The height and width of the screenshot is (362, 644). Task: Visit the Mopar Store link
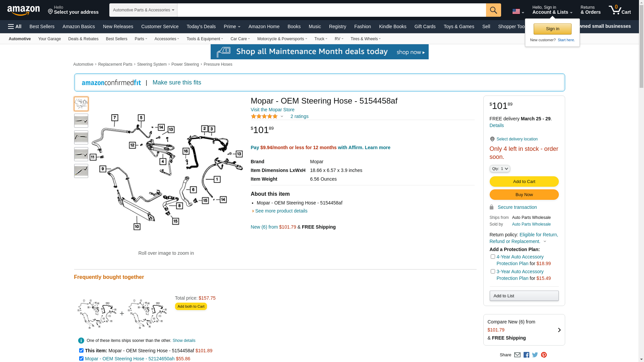272,110
